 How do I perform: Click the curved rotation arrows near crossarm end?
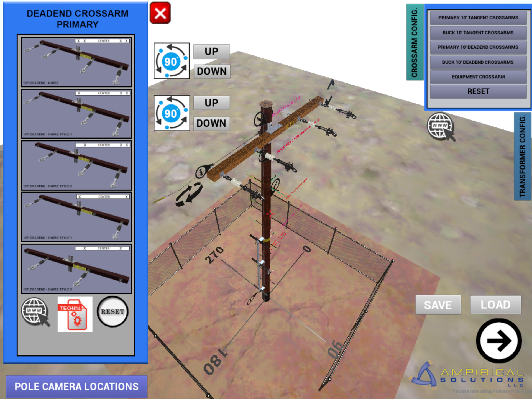pyautogui.click(x=189, y=194)
